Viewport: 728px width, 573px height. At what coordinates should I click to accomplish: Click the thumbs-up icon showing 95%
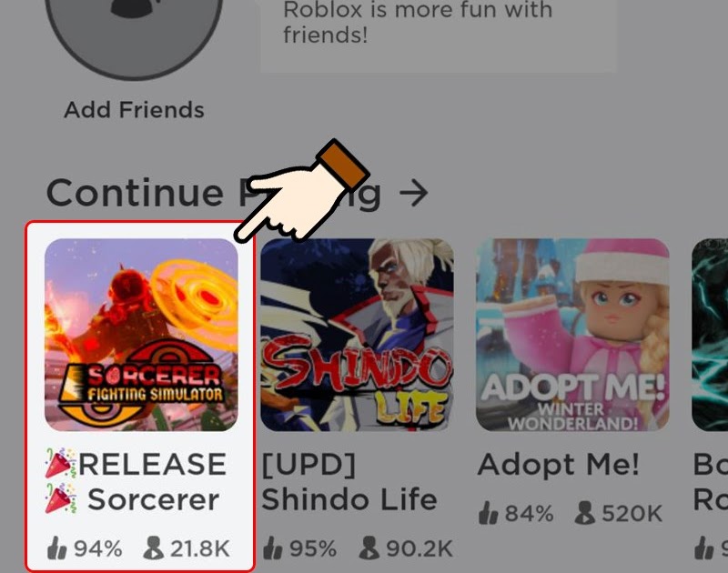pos(272,548)
